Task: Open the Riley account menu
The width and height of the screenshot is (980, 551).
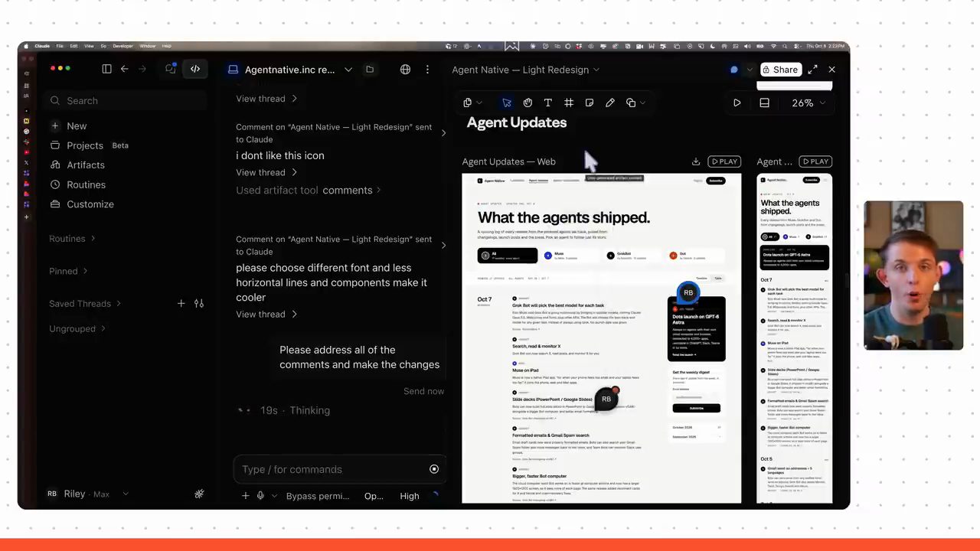Action: tap(87, 494)
